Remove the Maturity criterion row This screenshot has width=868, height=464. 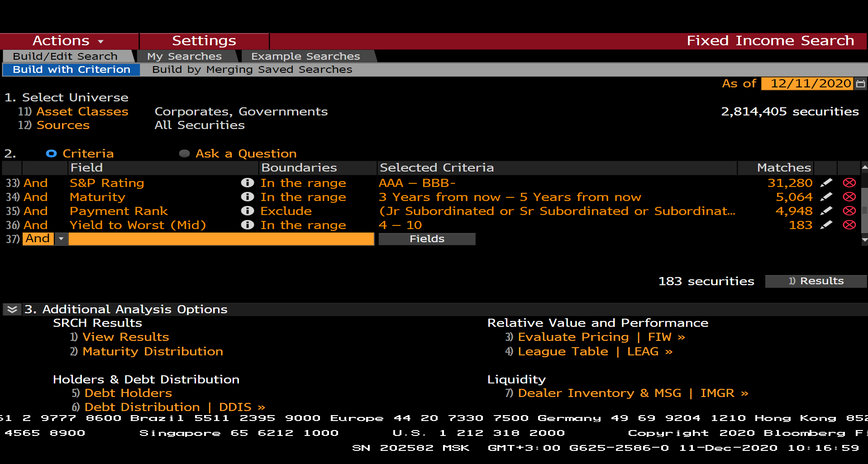pos(849,197)
